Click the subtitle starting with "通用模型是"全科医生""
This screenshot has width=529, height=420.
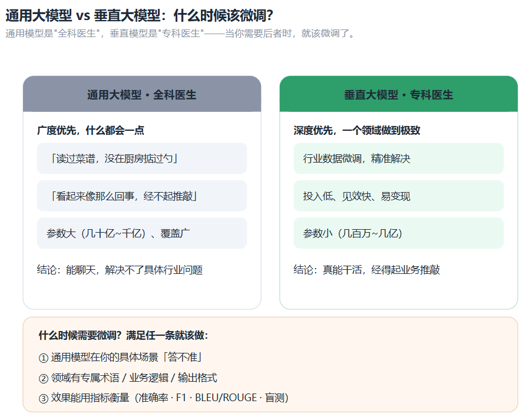click(180, 34)
